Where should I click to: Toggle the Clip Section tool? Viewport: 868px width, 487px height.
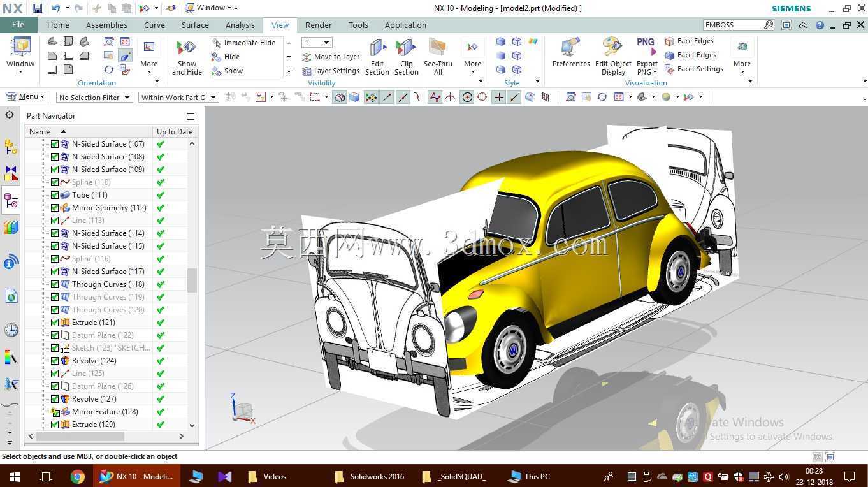coord(407,57)
